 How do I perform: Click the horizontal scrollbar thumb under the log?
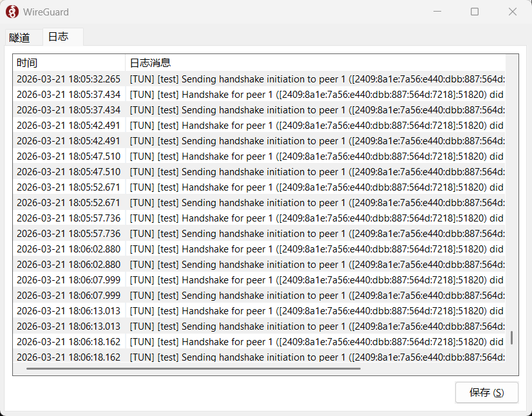pyautogui.click(x=193, y=369)
